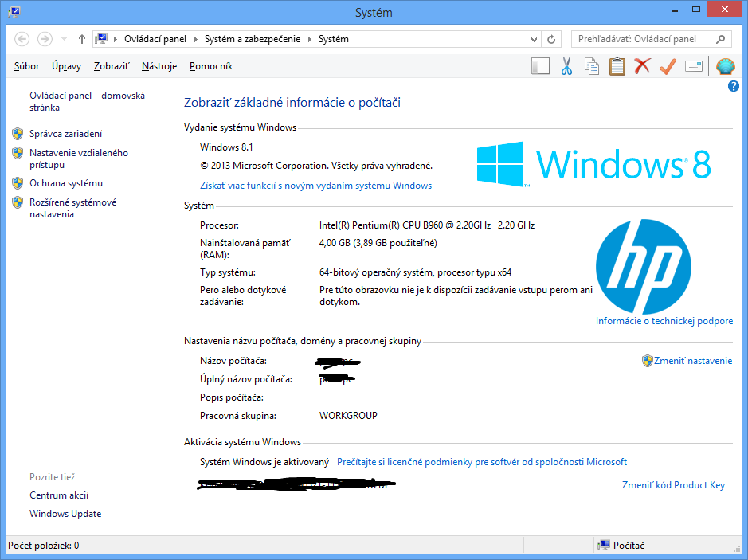Open the Nástroje menu

[x=159, y=66]
